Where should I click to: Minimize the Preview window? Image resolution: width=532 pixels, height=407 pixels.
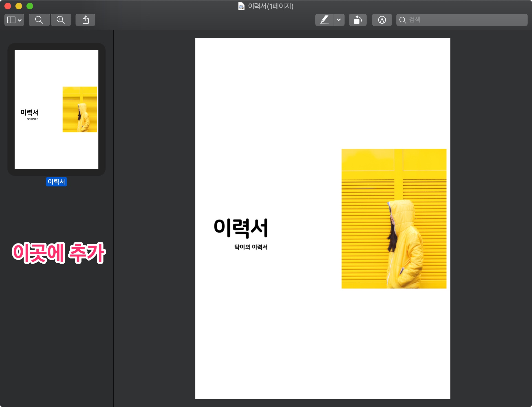19,6
